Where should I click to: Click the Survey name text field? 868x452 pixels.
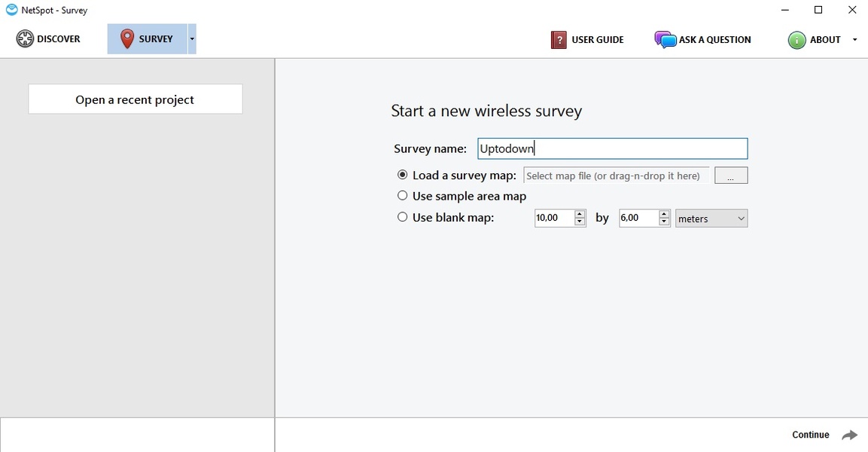612,148
